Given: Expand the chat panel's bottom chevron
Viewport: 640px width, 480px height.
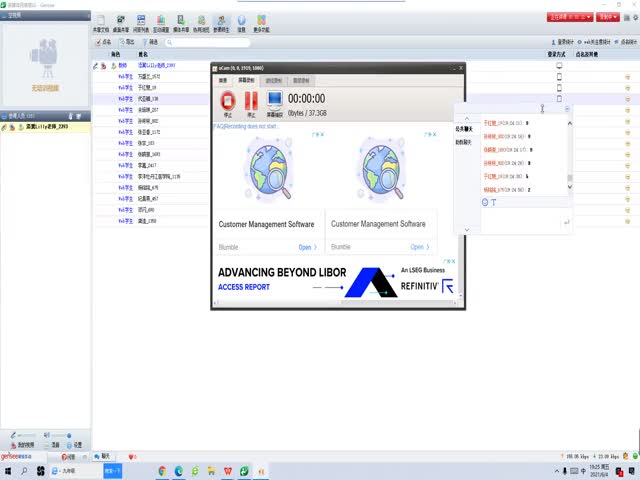Looking at the screenshot, I should pyautogui.click(x=466, y=227).
